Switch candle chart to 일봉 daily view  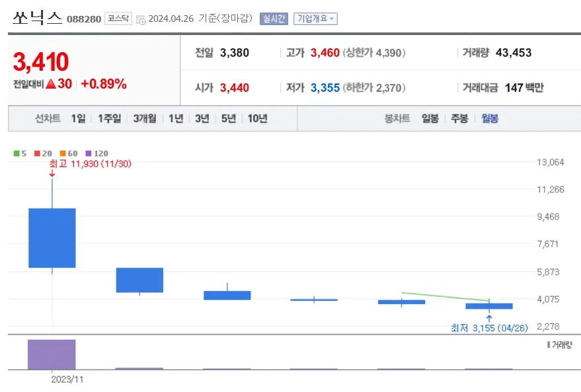[430, 118]
